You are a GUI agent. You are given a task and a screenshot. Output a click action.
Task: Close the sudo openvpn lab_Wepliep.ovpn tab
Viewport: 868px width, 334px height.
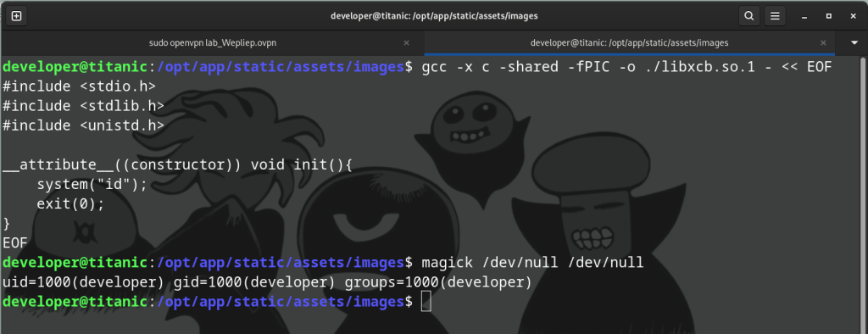(x=406, y=42)
